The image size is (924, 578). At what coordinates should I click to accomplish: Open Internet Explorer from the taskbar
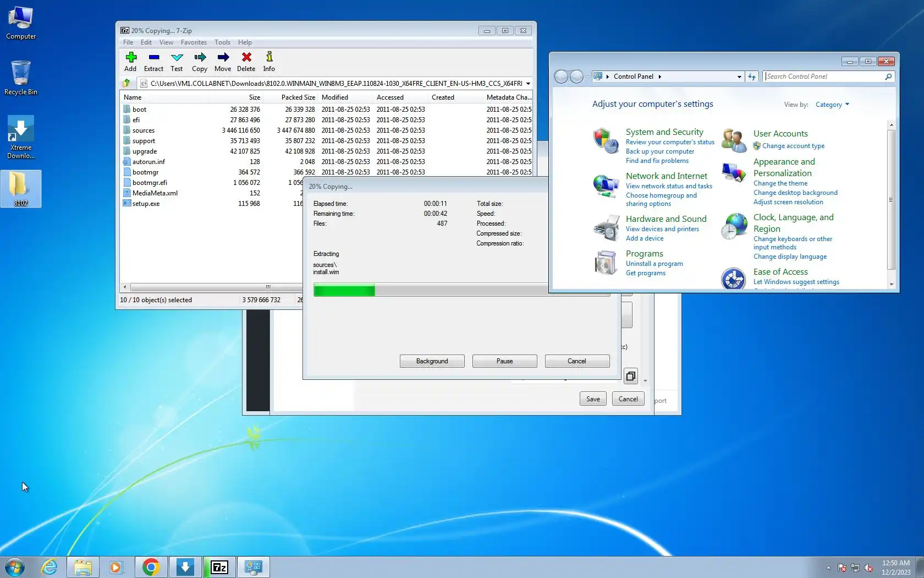coord(50,567)
